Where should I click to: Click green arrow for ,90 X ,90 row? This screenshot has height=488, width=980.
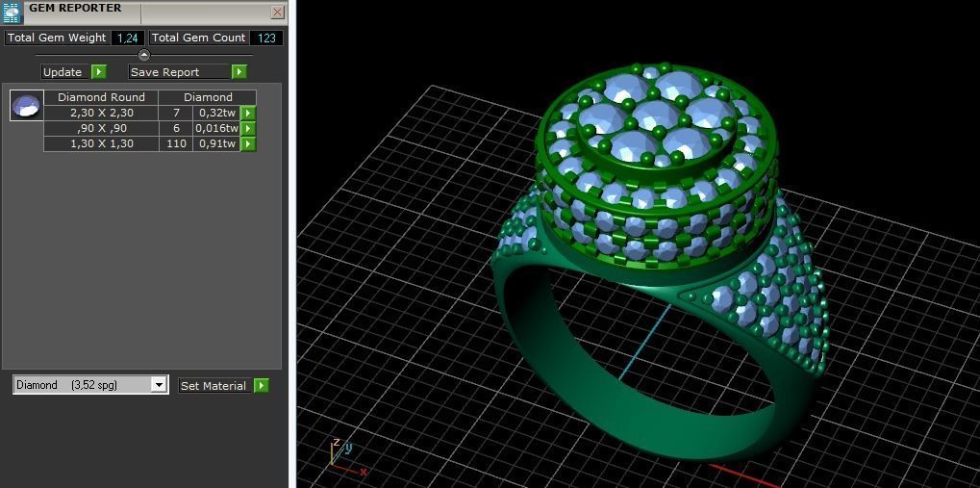(249, 128)
